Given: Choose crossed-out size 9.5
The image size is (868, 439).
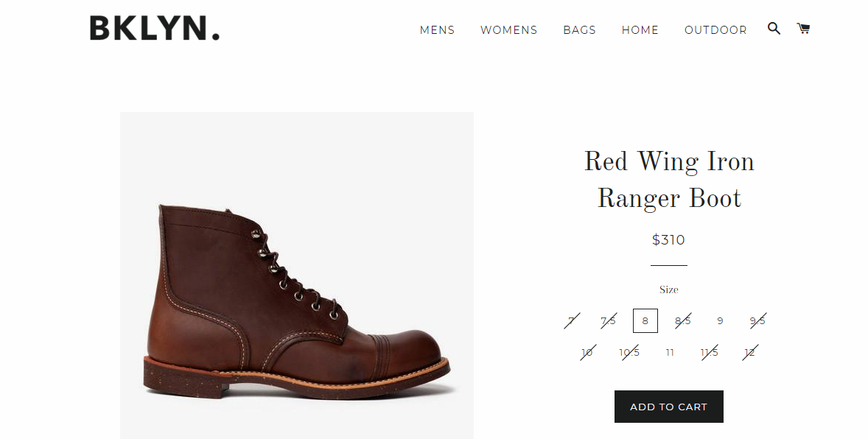Looking at the screenshot, I should pos(757,320).
